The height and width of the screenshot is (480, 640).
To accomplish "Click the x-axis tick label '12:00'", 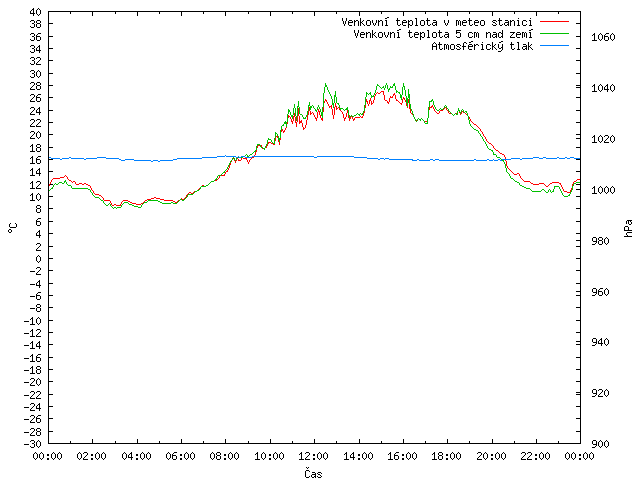I will click(313, 456).
